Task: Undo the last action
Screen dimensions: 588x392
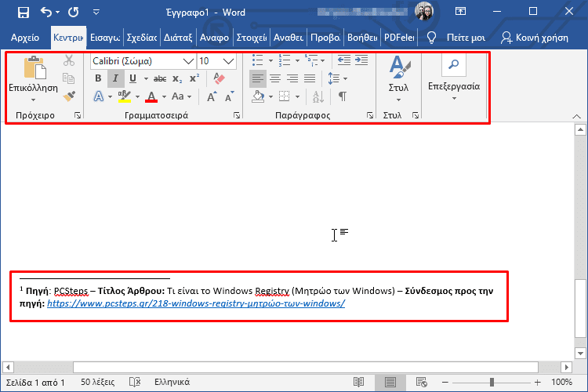Action: point(45,13)
